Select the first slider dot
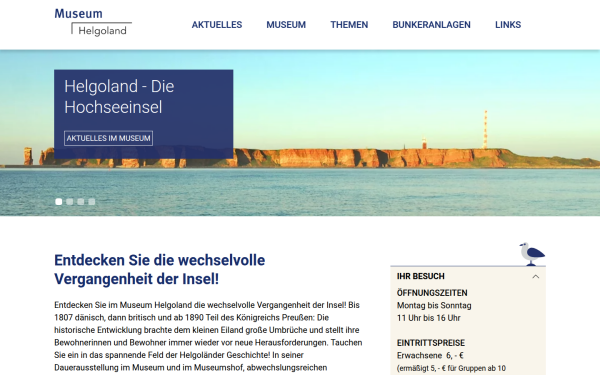The height and width of the screenshot is (375, 600). pyautogui.click(x=59, y=202)
